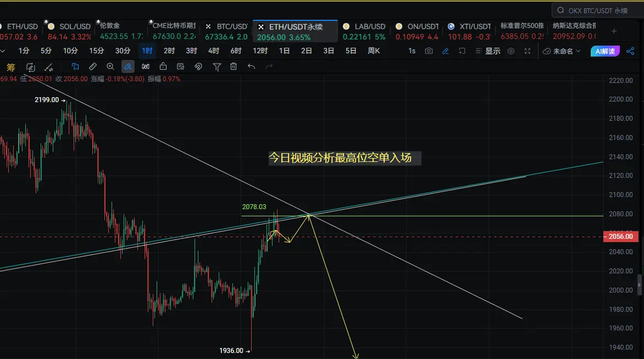644x359 pixels.
Task: Expand the chevron left of the 1分 timeframe
Action: coord(3,51)
